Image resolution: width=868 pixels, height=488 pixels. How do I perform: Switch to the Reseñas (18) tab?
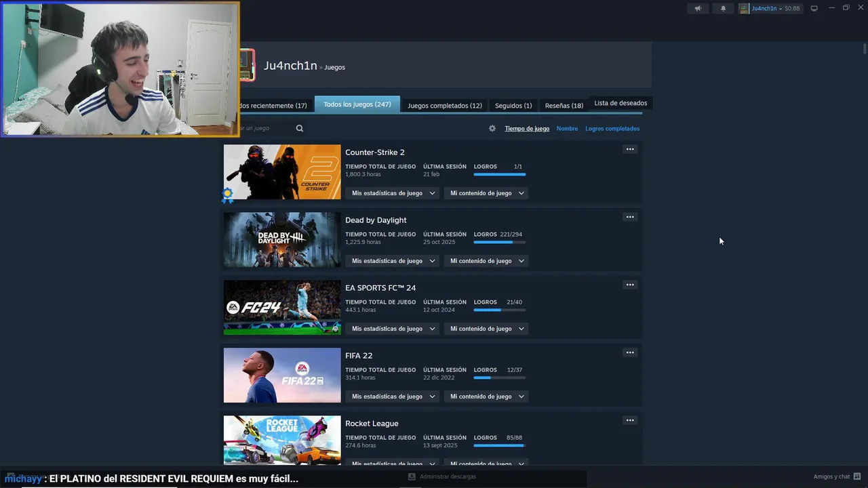coord(564,105)
